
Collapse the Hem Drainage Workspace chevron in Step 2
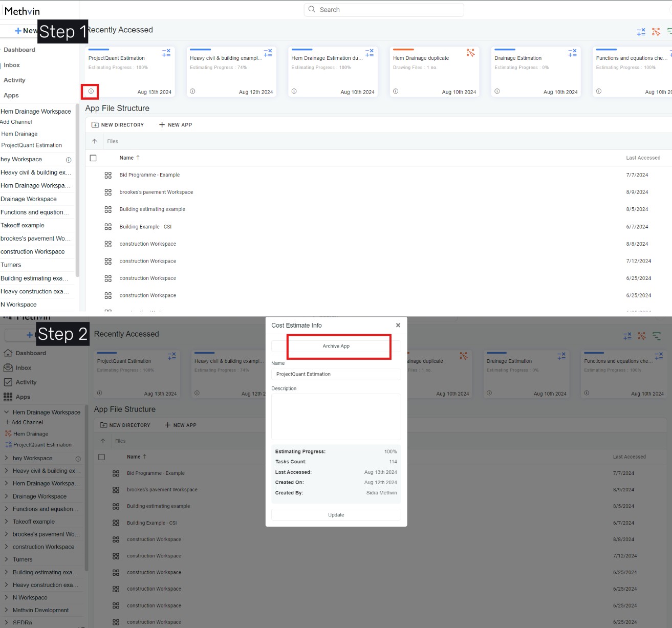(x=6, y=412)
